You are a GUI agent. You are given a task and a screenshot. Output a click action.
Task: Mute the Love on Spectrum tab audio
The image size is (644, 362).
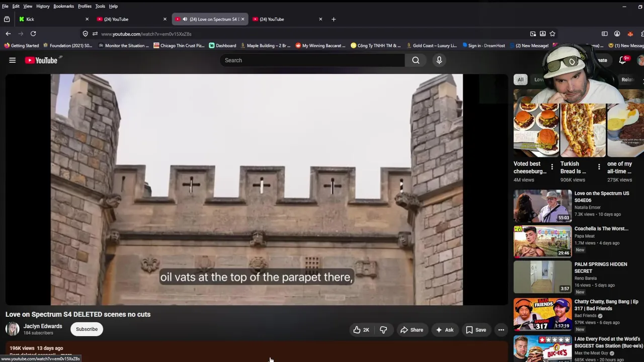[185, 19]
